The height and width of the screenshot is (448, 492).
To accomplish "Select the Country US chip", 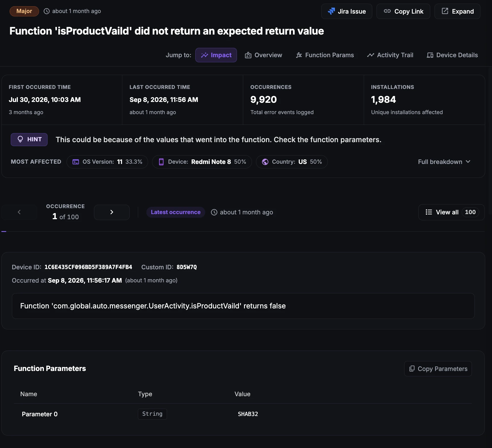I will 292,162.
